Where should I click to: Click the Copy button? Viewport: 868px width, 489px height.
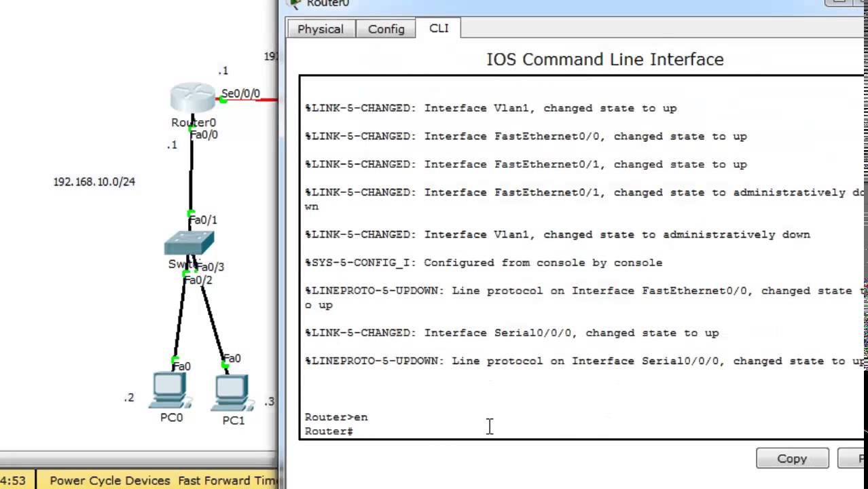tap(792, 458)
